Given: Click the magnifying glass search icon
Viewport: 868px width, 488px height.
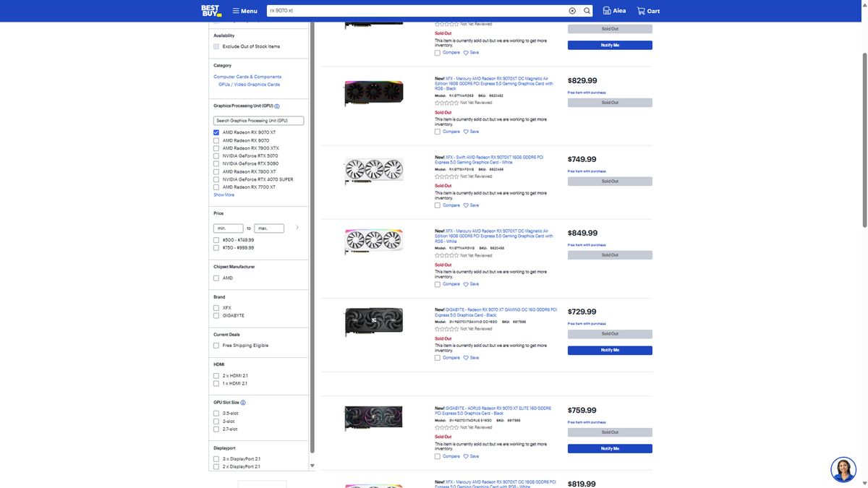Looking at the screenshot, I should point(587,11).
